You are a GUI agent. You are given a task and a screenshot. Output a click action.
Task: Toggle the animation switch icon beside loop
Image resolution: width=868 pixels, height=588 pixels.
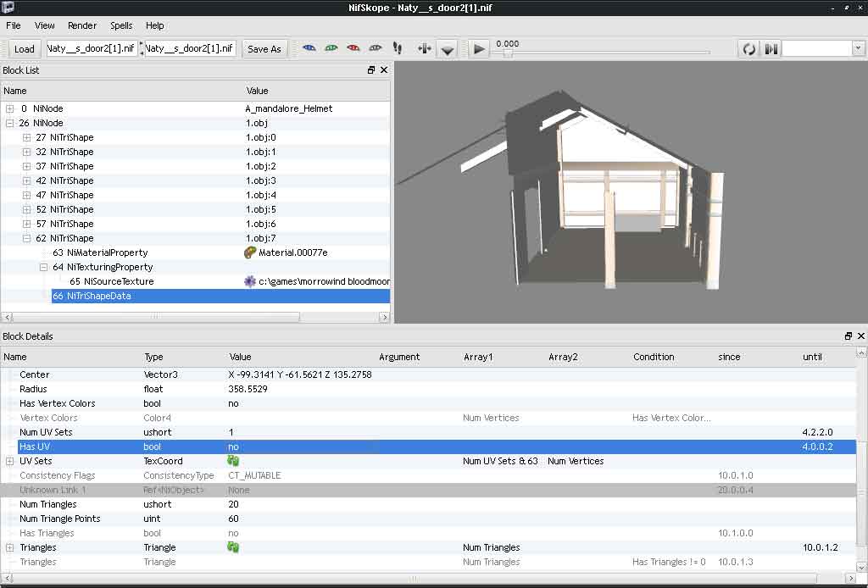tap(771, 49)
